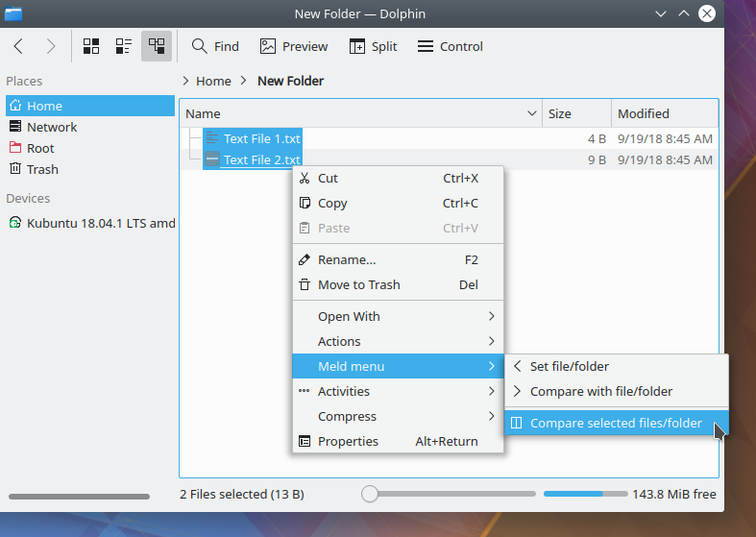
Task: Click Text File 1.txt file icon
Action: click(x=211, y=139)
